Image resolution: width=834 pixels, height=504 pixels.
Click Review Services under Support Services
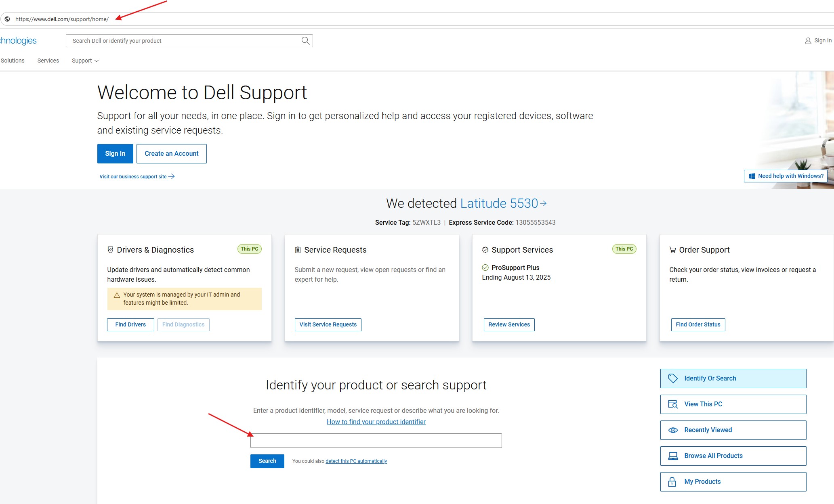point(509,324)
